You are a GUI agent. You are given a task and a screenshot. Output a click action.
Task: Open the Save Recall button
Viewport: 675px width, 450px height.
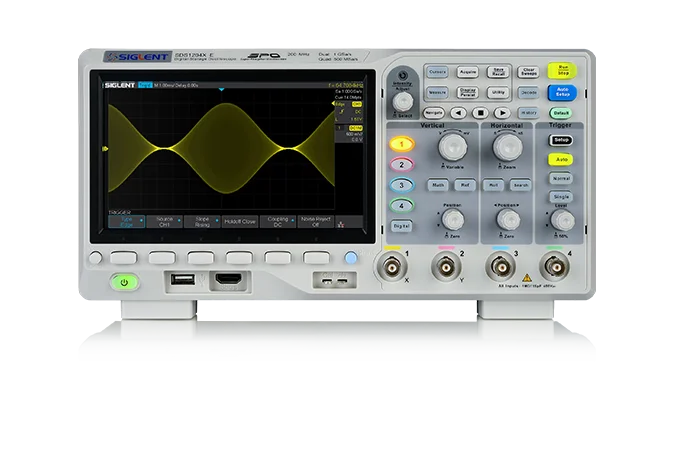pyautogui.click(x=498, y=72)
